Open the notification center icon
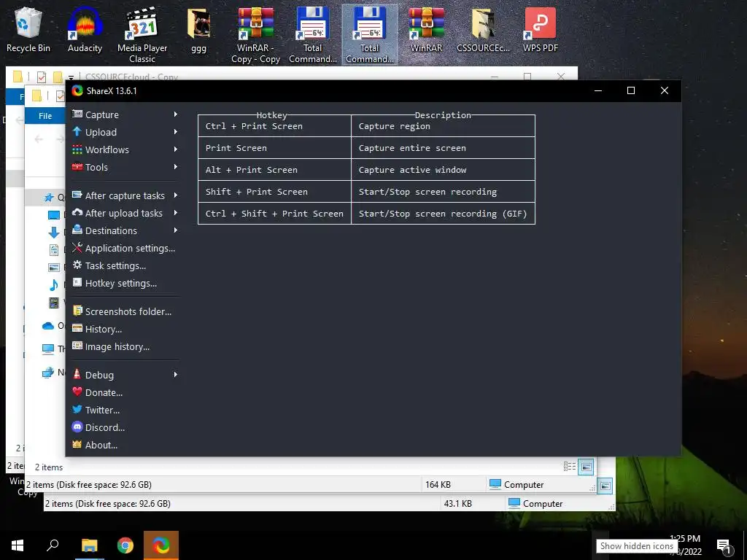Viewport: 747px width, 560px height. coord(724,547)
